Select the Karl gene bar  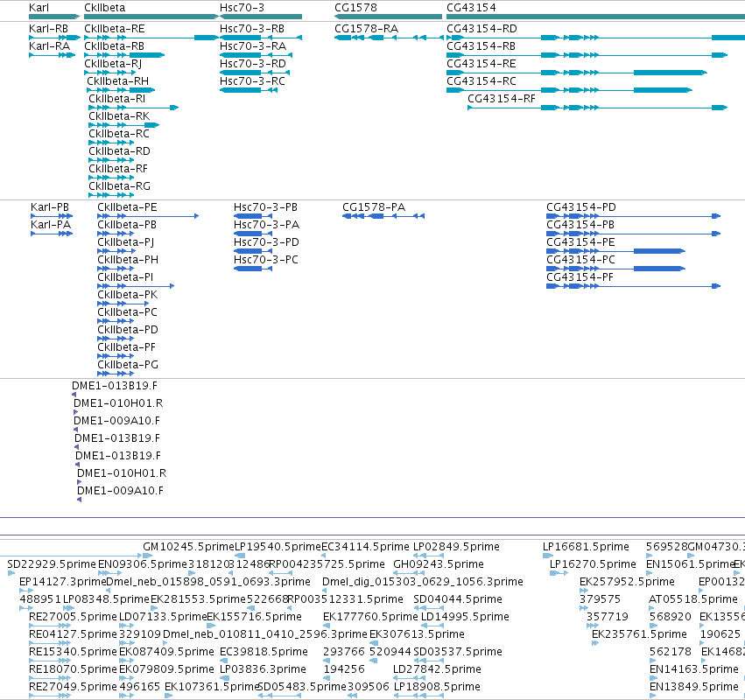click(53, 17)
